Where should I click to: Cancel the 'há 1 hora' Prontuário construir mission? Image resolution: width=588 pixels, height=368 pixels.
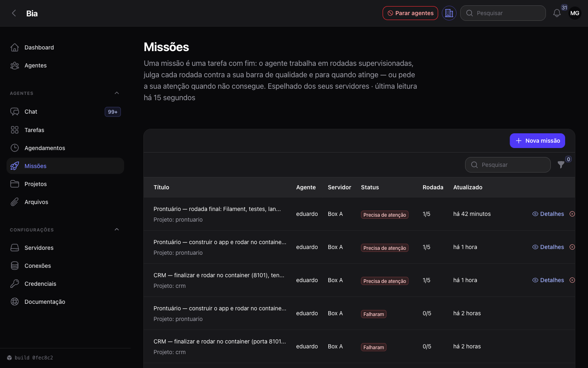(572, 247)
